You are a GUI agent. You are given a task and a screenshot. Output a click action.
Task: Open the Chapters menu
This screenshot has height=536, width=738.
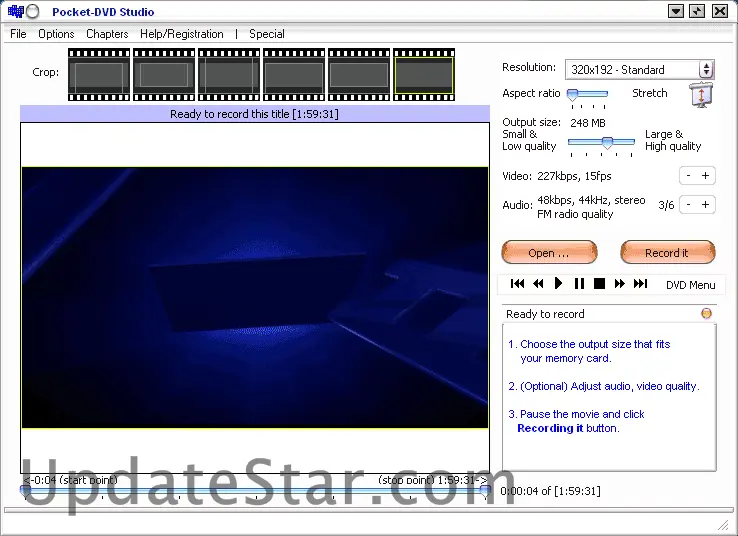click(107, 34)
